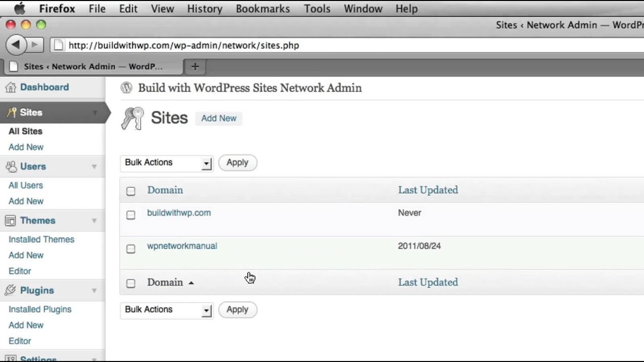Screen dimensions: 644x362
Task: Click the sort arrow beside footer Domain
Action: (x=191, y=283)
